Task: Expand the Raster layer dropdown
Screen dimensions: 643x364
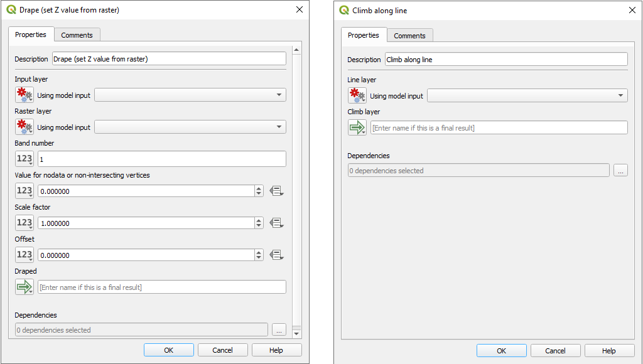Action: tap(278, 127)
